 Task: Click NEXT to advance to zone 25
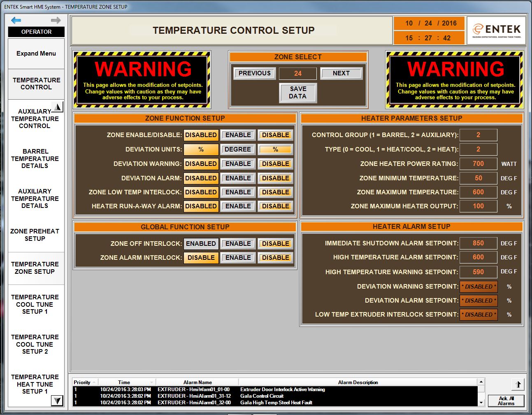pos(341,73)
